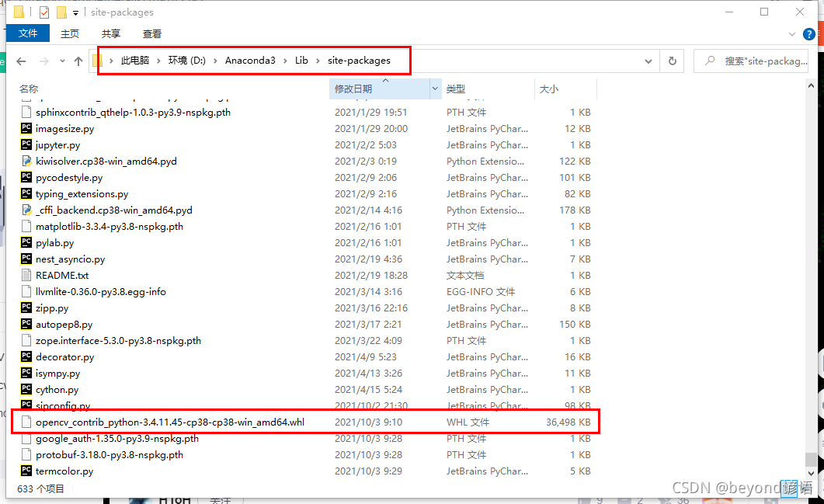Refresh the site-packages folder view

(672, 61)
